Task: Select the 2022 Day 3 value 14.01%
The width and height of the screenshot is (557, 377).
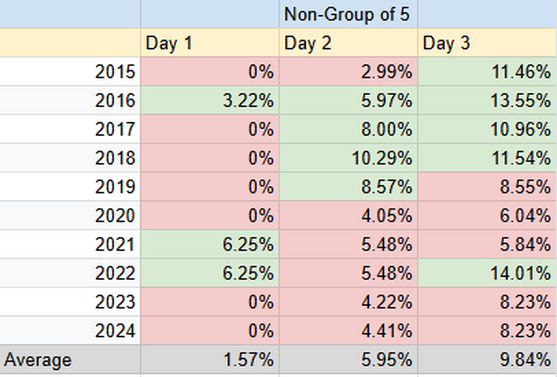Action: click(487, 273)
